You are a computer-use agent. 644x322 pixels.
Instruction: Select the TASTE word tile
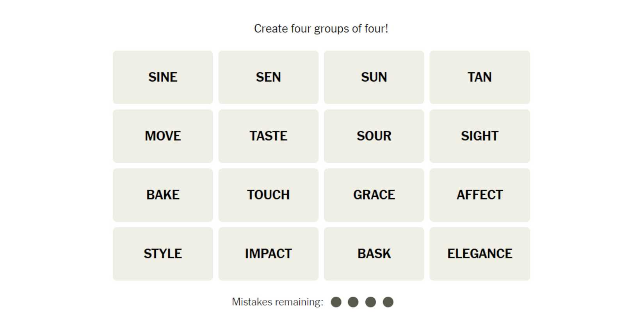pyautogui.click(x=268, y=136)
